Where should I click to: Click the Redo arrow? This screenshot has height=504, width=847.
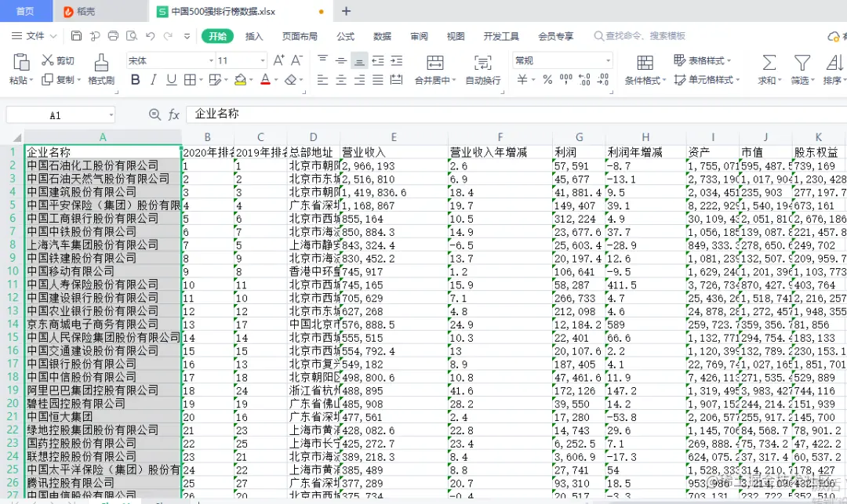pos(168,36)
